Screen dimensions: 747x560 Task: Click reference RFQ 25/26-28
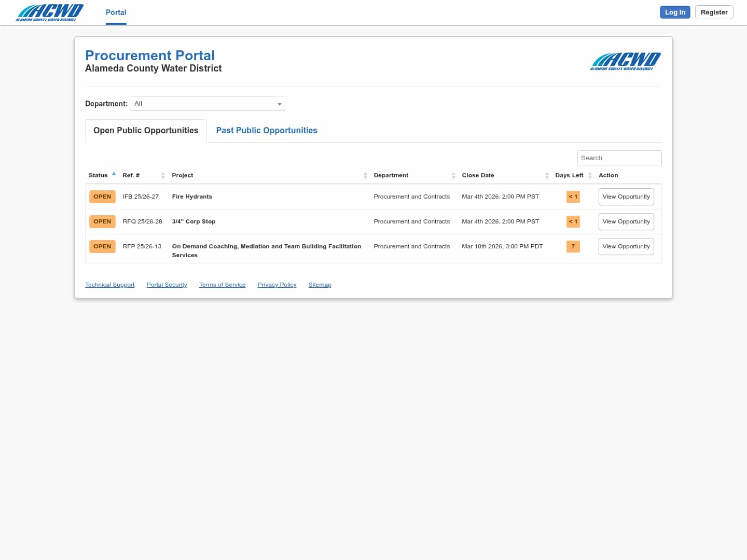point(142,222)
